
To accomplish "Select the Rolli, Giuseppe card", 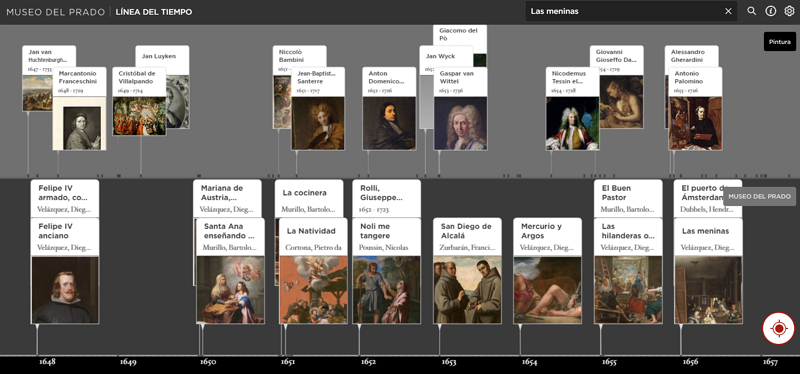I will coord(386,198).
